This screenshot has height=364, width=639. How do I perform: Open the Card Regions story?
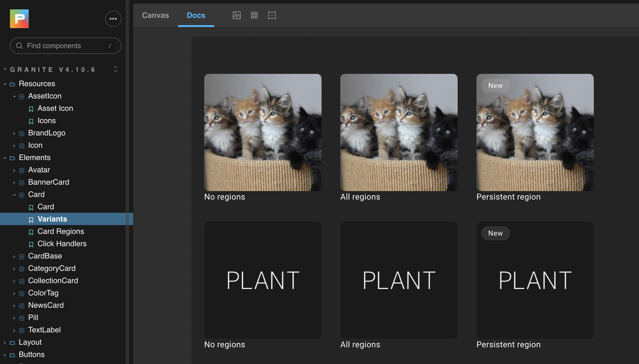[x=61, y=232]
